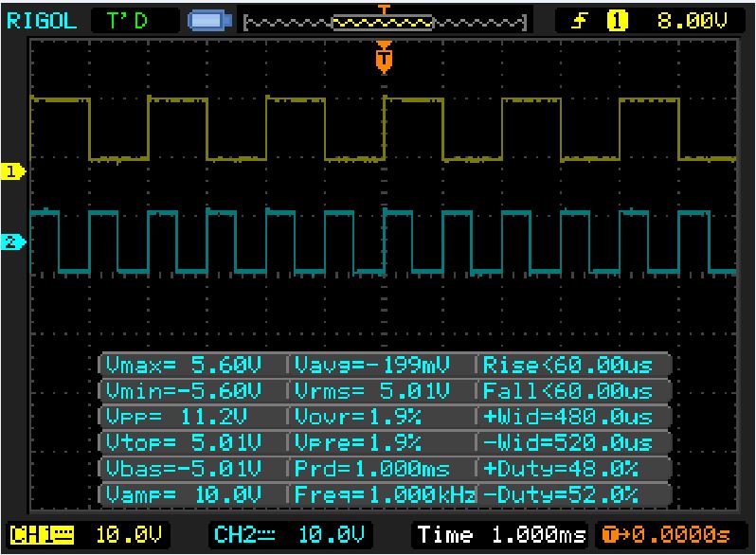Click the cyan channel 2 ground marker
Screen dimensions: 756x555
13,242
